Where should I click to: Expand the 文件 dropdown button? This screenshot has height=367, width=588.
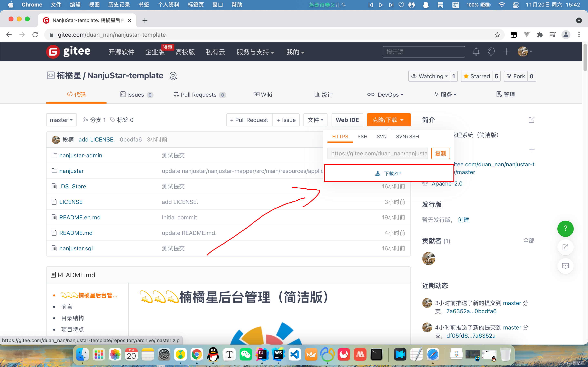[315, 120]
